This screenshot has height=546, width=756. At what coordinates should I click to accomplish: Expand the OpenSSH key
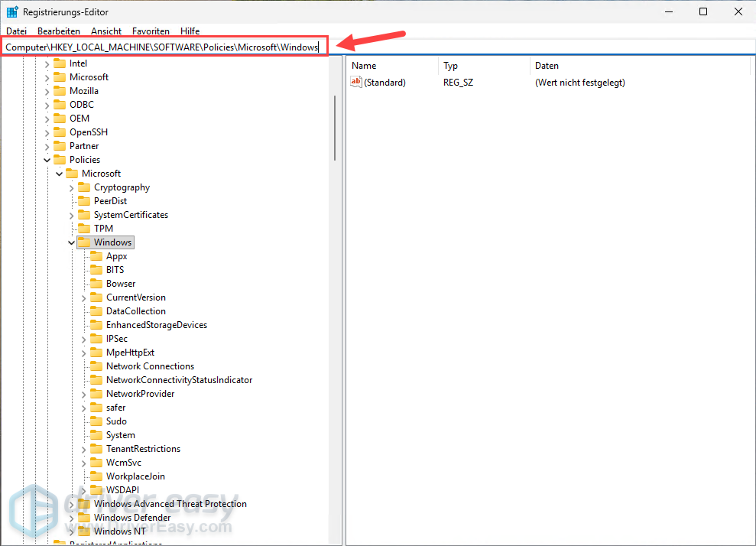47,132
